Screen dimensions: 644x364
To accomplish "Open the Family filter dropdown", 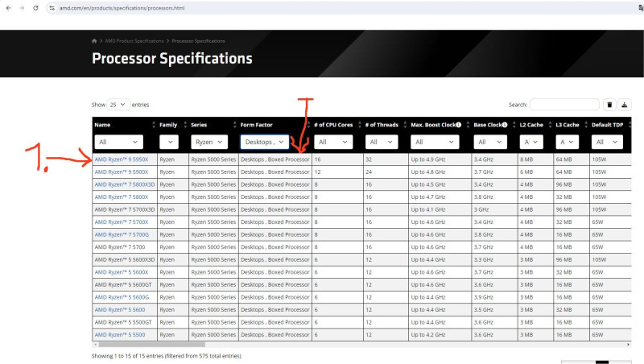I will point(169,142).
